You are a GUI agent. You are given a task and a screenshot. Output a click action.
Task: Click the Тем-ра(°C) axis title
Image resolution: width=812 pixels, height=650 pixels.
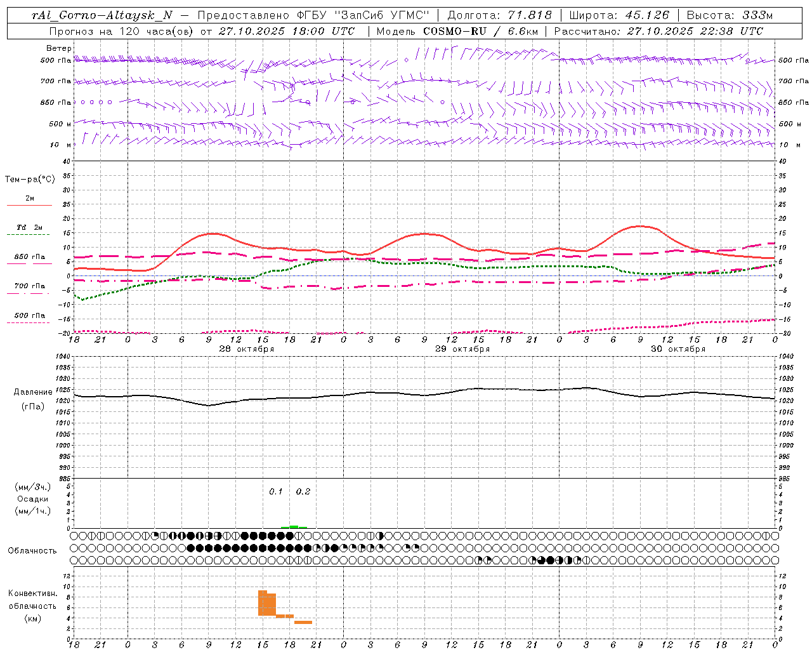pyautogui.click(x=30, y=179)
